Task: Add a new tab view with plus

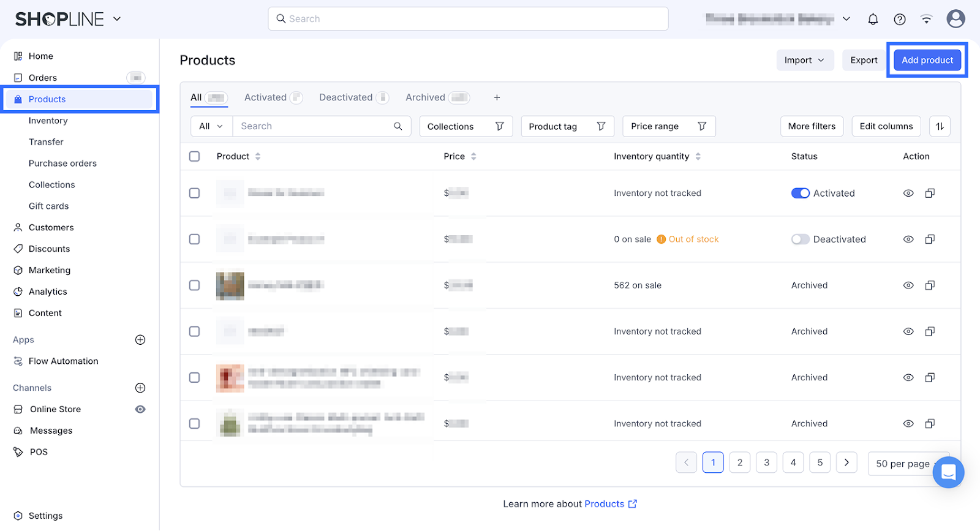Action: point(497,97)
